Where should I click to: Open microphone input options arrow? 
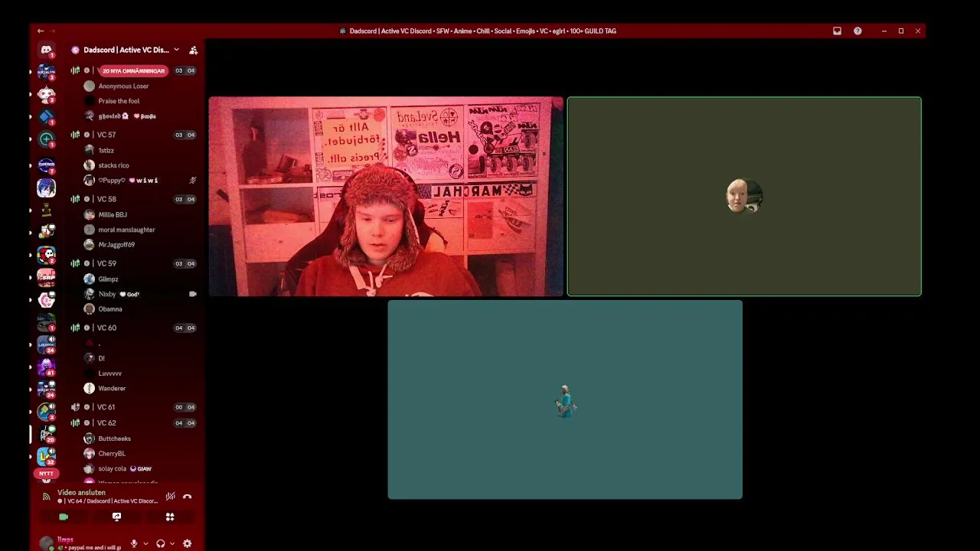(145, 543)
